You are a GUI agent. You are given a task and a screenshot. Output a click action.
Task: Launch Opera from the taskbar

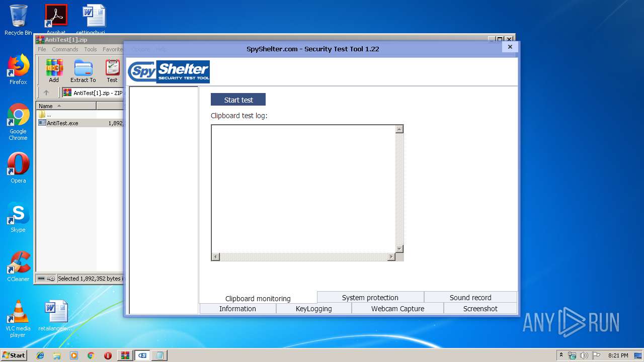point(108,355)
